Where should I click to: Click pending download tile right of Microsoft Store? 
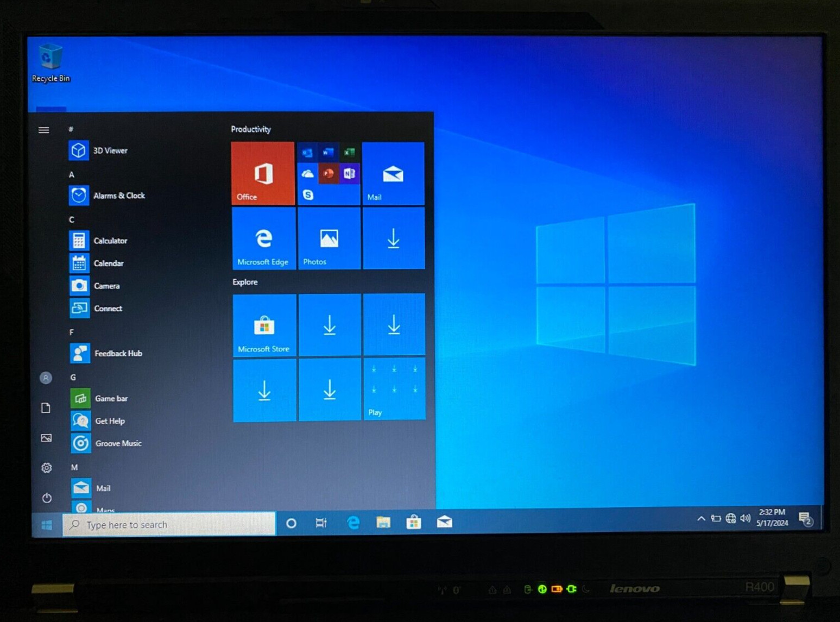tap(330, 325)
